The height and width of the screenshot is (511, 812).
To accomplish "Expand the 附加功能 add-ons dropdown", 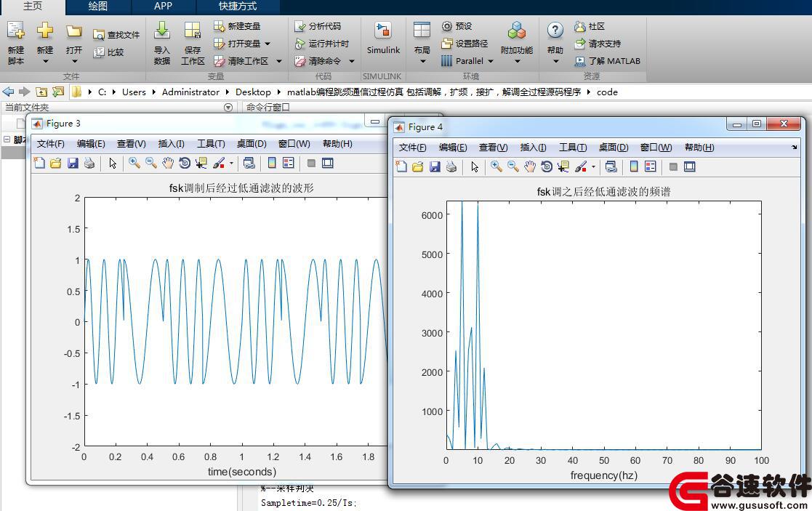I will pyautogui.click(x=517, y=62).
